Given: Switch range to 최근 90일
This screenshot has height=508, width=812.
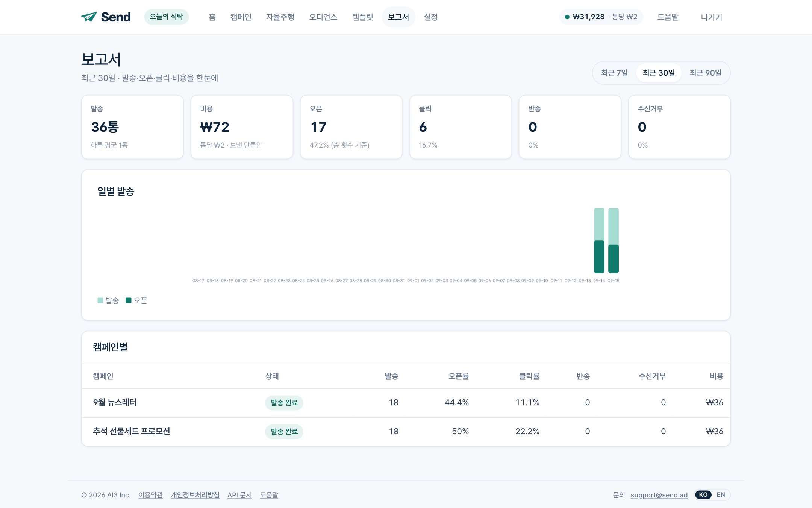Looking at the screenshot, I should [x=706, y=73].
